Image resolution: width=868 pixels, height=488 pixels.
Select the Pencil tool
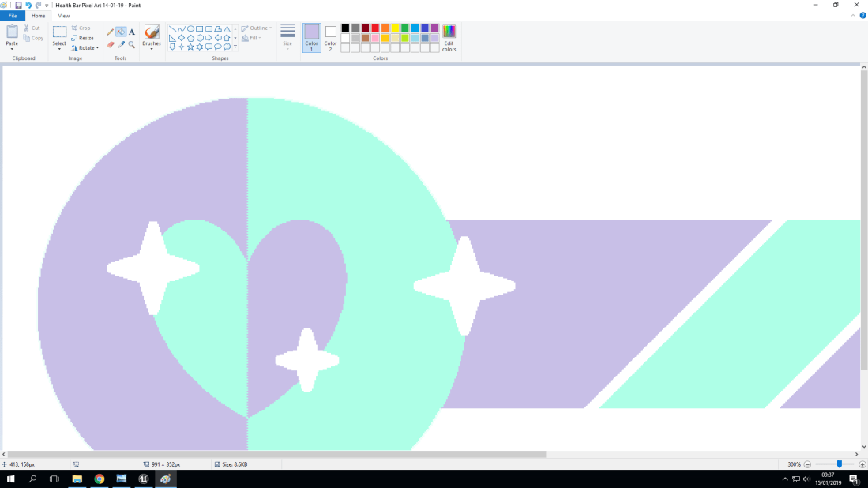(x=110, y=32)
